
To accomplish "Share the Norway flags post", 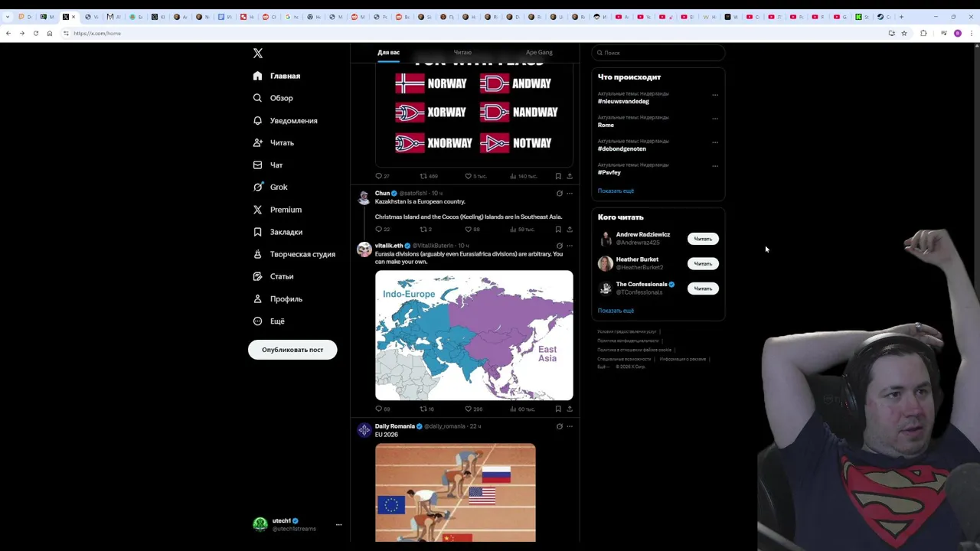I will [570, 176].
